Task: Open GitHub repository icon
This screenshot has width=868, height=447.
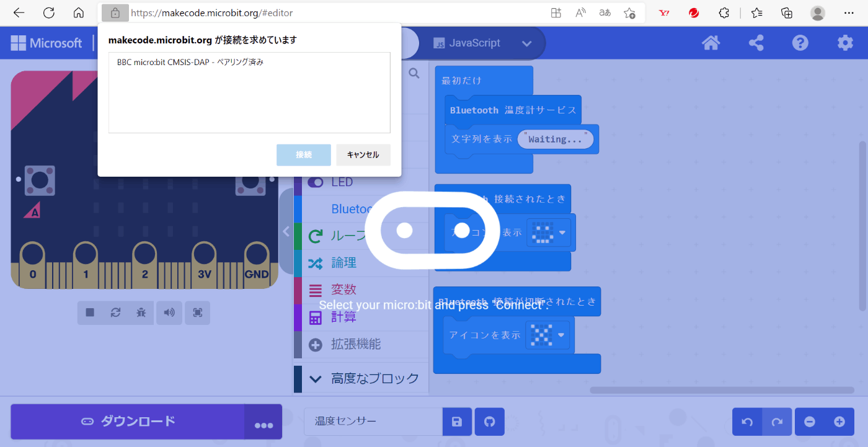Action: pyautogui.click(x=490, y=422)
